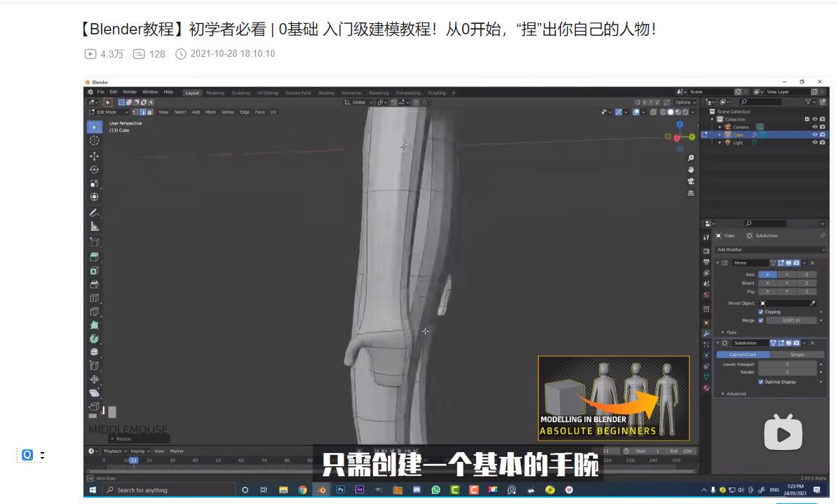This screenshot has width=838, height=504.
Task: Enable Y axis in Mirror modifier Axis row
Action: coord(787,274)
